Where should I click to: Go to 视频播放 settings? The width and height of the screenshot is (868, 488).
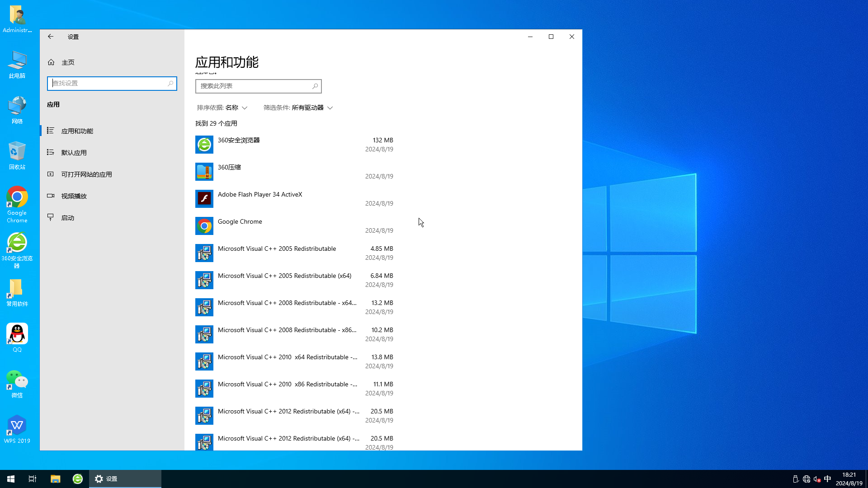(x=112, y=196)
